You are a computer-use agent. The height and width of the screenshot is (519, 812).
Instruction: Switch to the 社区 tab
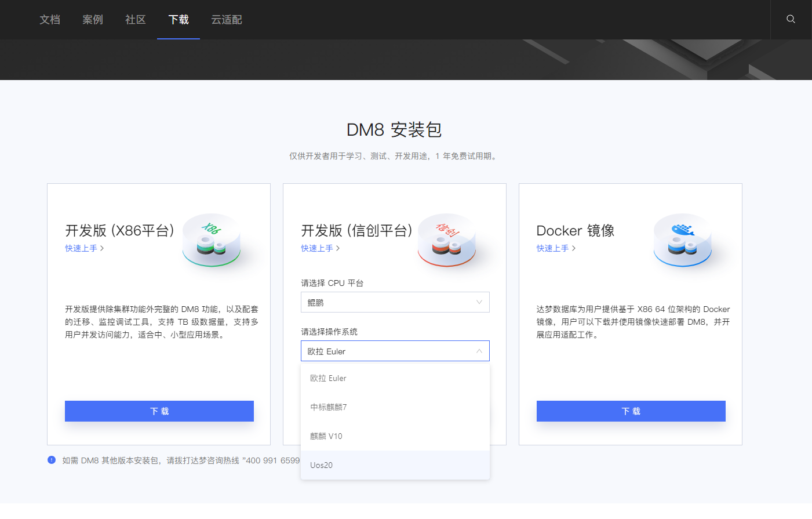pyautogui.click(x=135, y=19)
